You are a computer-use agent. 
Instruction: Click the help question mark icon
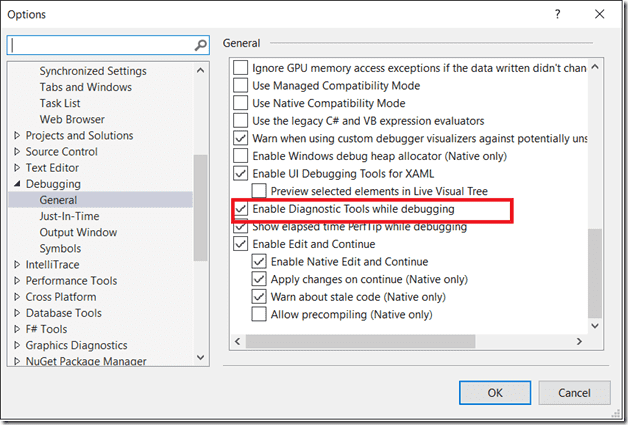click(554, 15)
